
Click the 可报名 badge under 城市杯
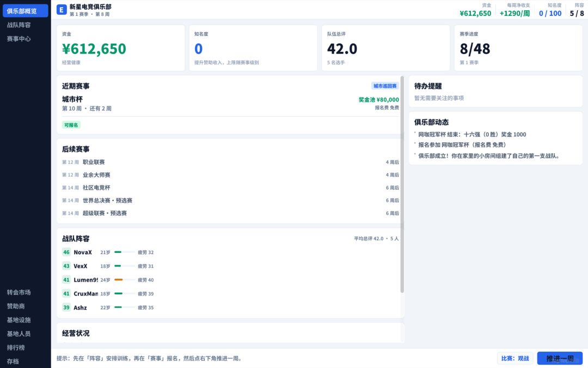[x=71, y=125]
